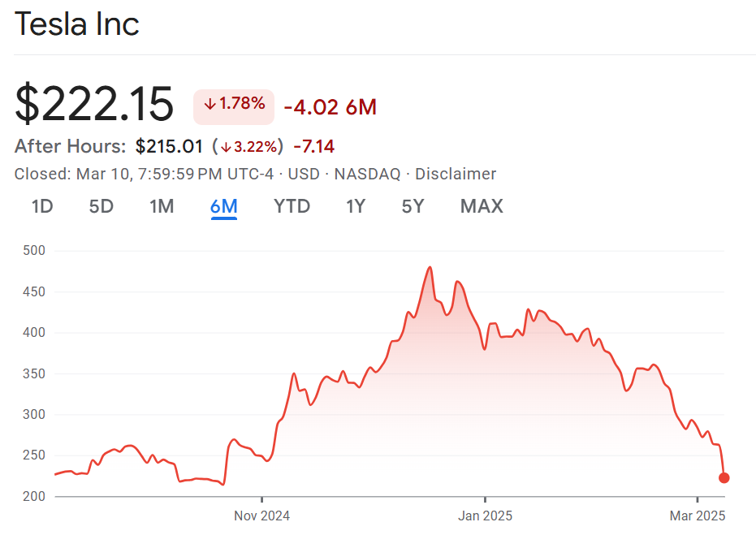Switch to the 1D time range

42,206
